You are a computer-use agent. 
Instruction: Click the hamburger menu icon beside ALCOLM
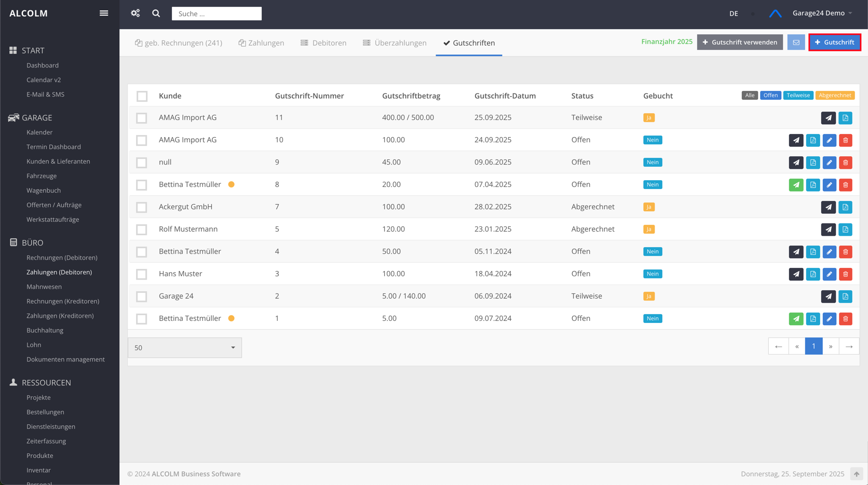104,14
